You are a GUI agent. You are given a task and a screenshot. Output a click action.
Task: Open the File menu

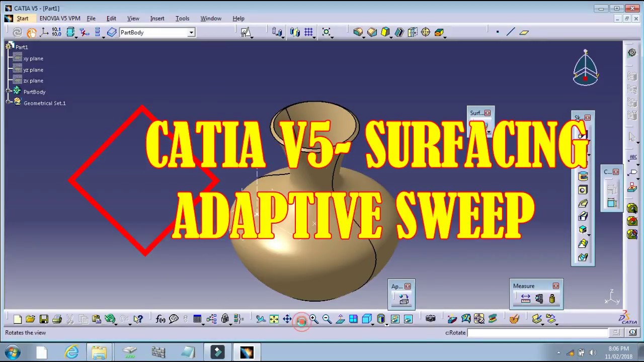tap(91, 19)
